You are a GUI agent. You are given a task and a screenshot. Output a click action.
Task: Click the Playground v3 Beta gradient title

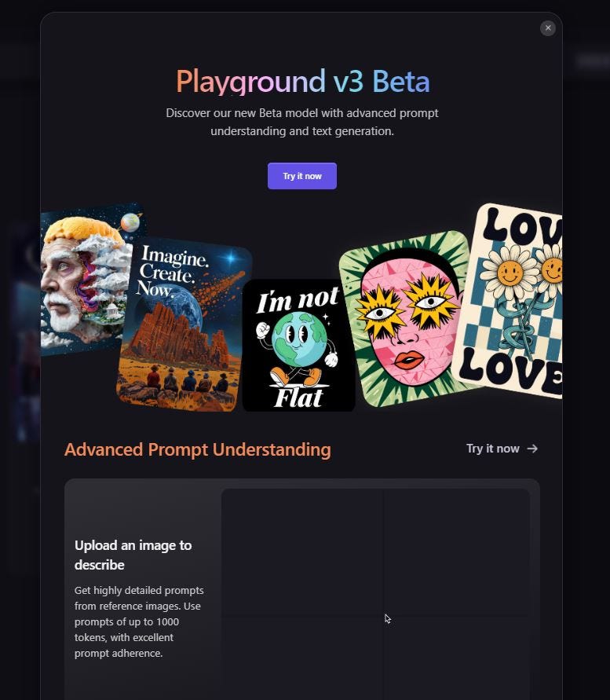pyautogui.click(x=302, y=81)
